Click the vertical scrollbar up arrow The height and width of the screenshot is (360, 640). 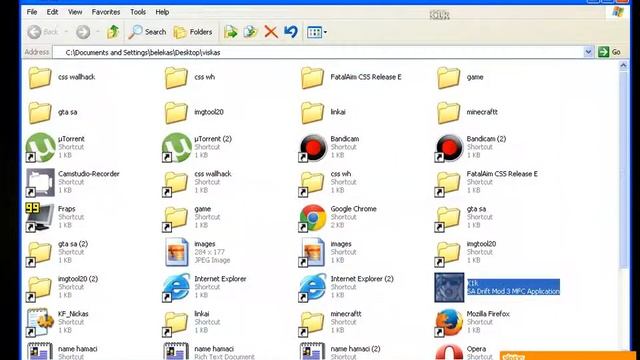coord(623,65)
